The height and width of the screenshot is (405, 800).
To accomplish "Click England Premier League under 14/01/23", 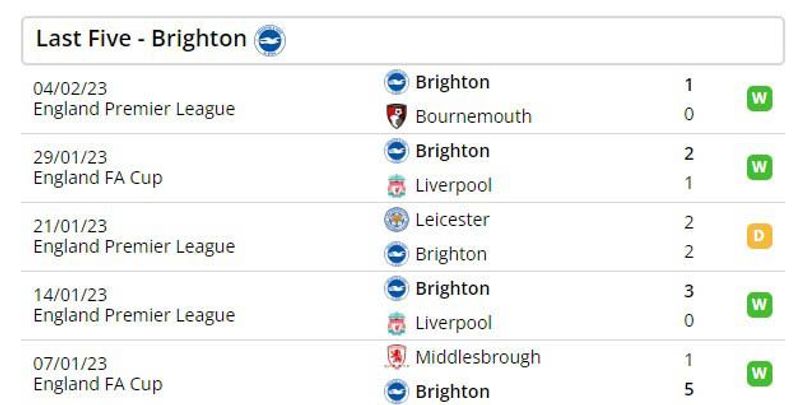I will click(x=134, y=315).
